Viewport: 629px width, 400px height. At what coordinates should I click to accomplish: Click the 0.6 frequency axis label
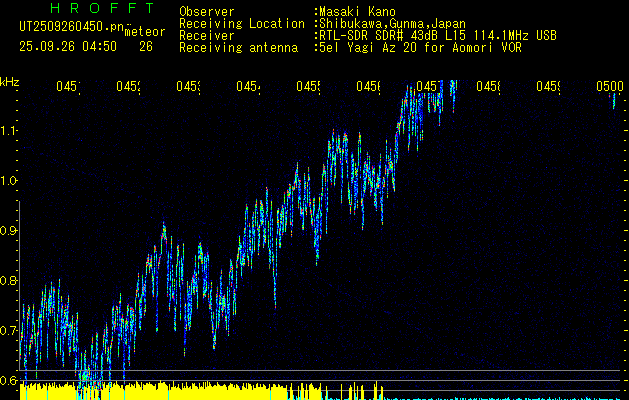click(8, 380)
